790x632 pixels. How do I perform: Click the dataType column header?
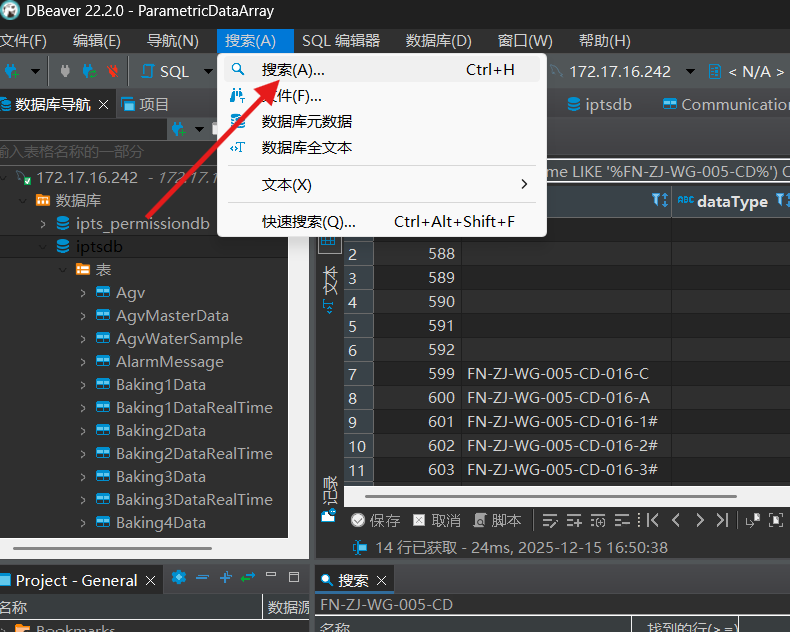(732, 201)
